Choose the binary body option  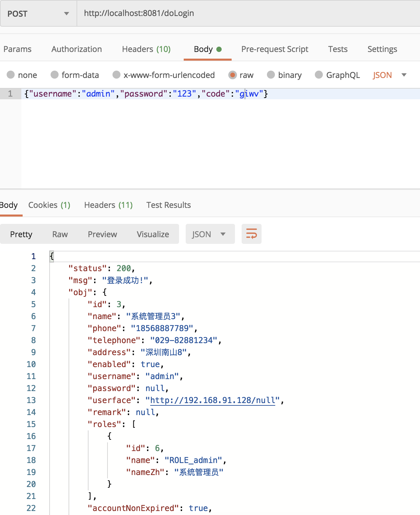click(271, 75)
